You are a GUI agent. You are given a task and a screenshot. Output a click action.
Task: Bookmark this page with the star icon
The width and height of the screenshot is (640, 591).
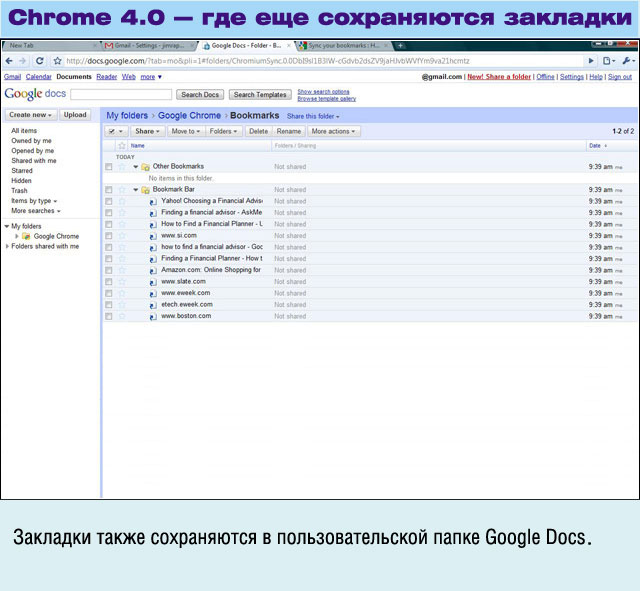pos(58,61)
